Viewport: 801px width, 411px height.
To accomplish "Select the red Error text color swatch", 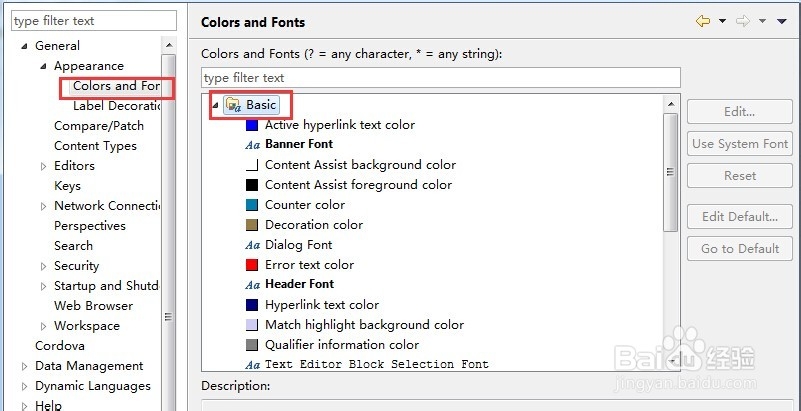I will pos(252,265).
